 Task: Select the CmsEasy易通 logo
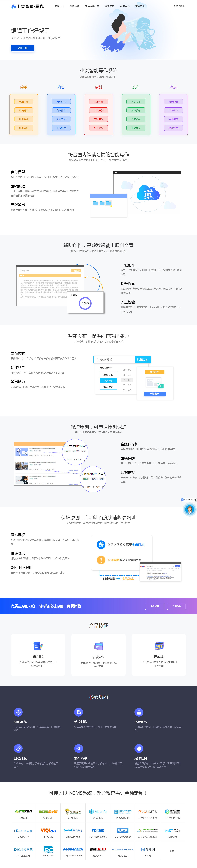point(73,831)
